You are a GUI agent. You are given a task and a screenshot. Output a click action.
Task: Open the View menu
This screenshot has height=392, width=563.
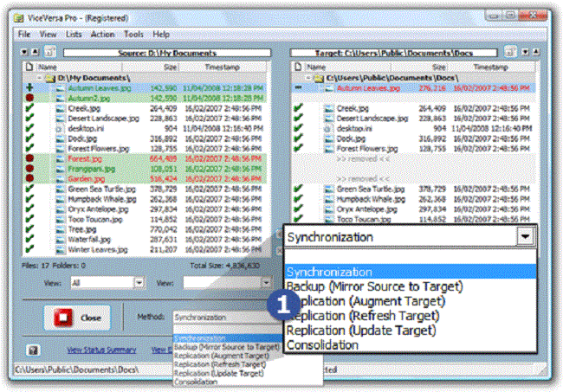[x=49, y=35]
